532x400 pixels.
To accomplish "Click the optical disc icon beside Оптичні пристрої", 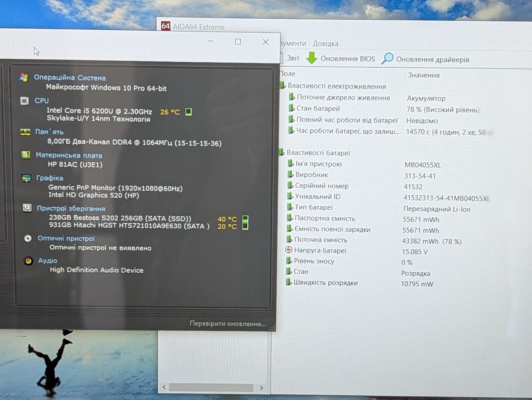I will coord(28,238).
